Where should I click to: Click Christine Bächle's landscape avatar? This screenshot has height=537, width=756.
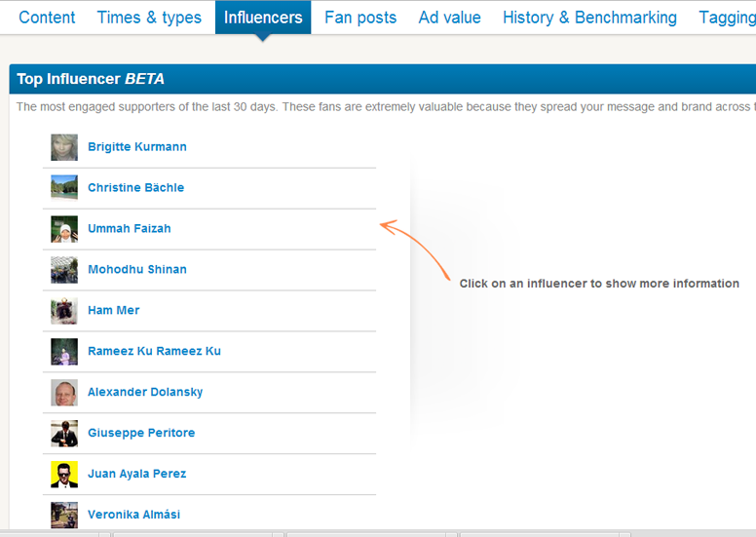[x=64, y=188]
